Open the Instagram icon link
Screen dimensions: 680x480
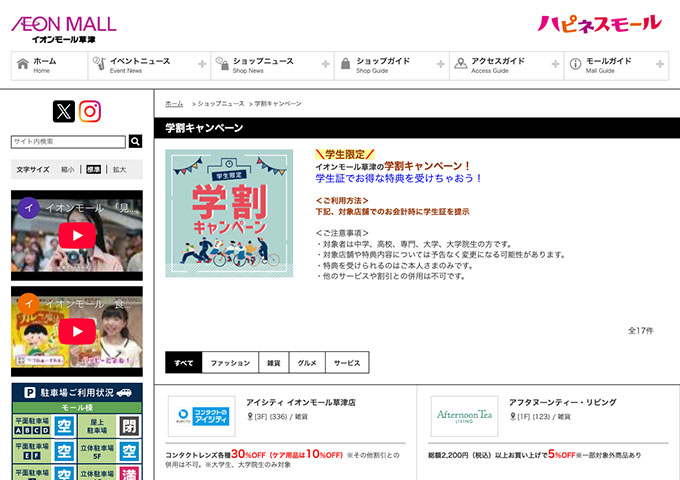click(x=91, y=111)
